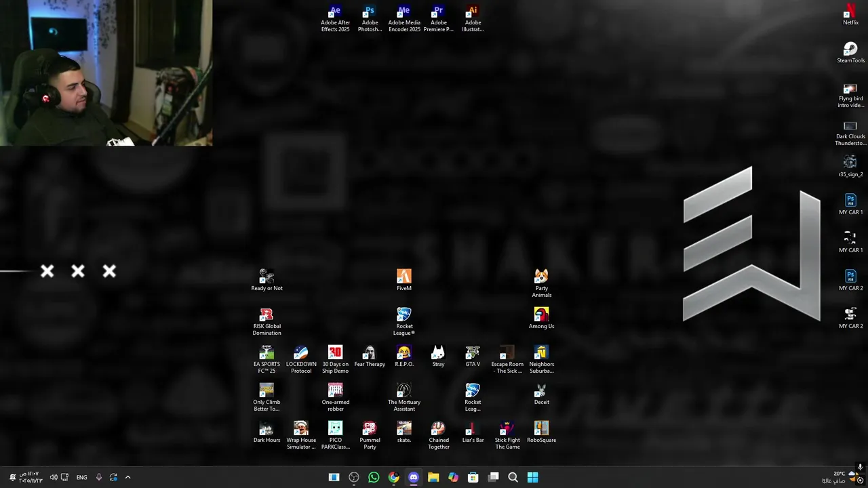Viewport: 868px width, 488px height.
Task: Open the Adobe Illustrator shortcut
Action: 473,19
